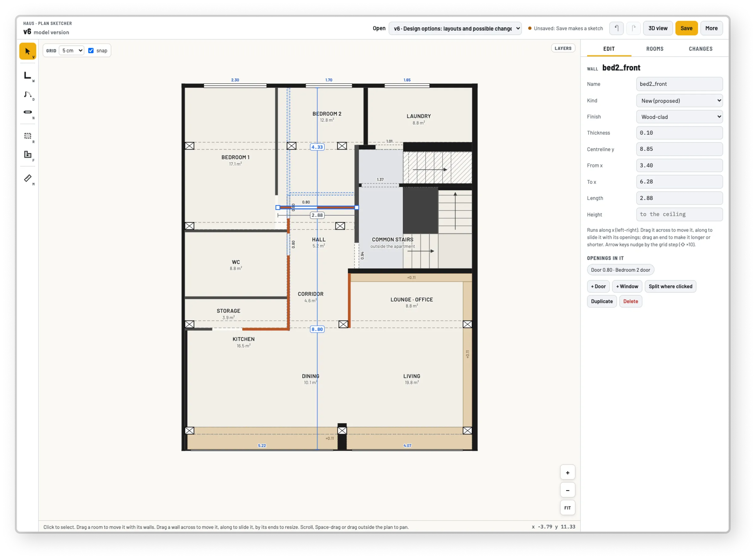Click the 8.80 dimension label
Screen dimensions: 756x559
click(x=317, y=329)
